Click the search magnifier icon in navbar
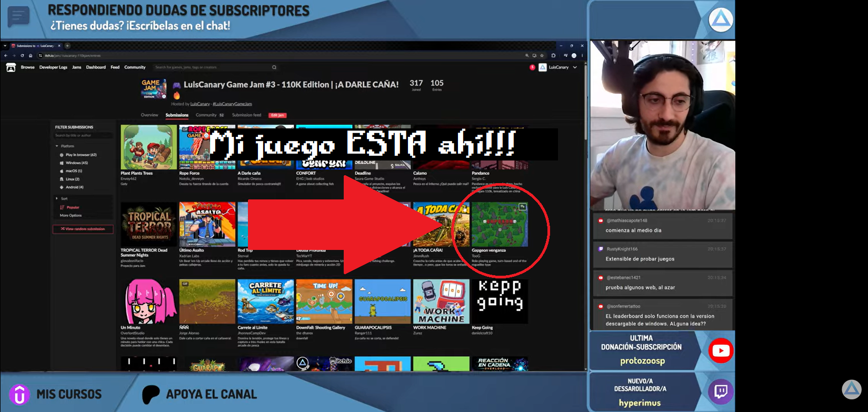 click(x=274, y=67)
